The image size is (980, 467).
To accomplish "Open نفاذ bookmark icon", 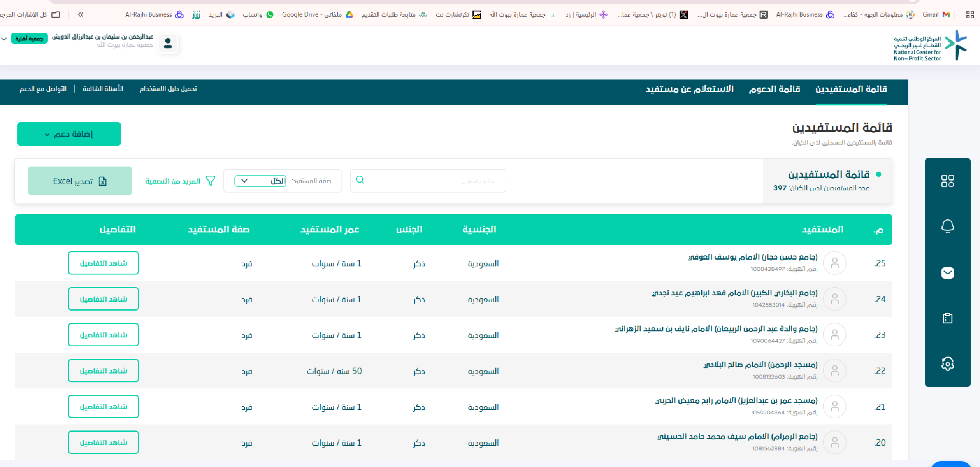I will tap(196, 14).
